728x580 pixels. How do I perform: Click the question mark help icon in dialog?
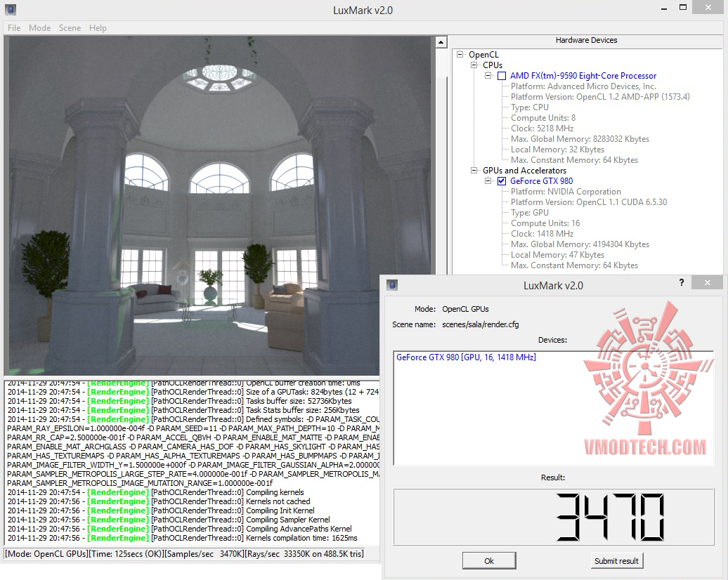tap(681, 282)
